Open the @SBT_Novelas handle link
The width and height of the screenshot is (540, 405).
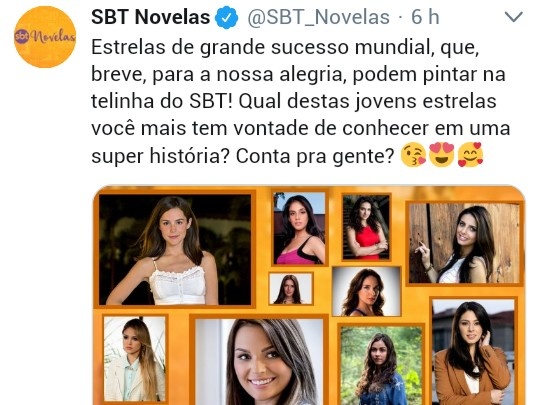(318, 17)
